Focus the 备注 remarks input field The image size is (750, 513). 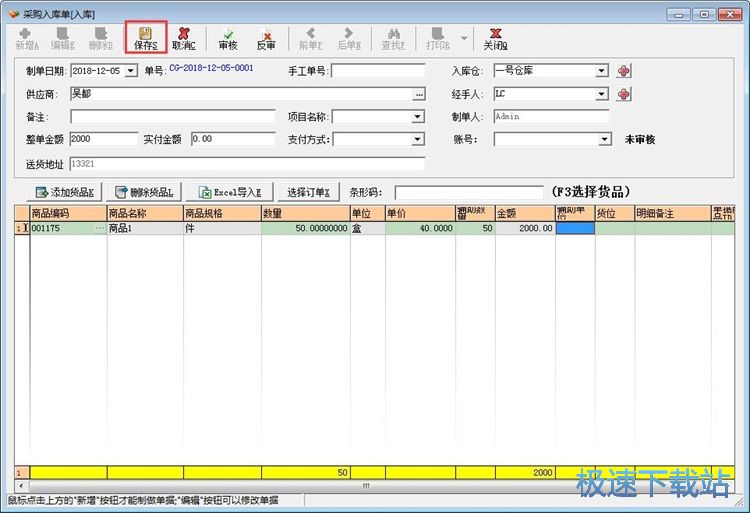[x=173, y=117]
